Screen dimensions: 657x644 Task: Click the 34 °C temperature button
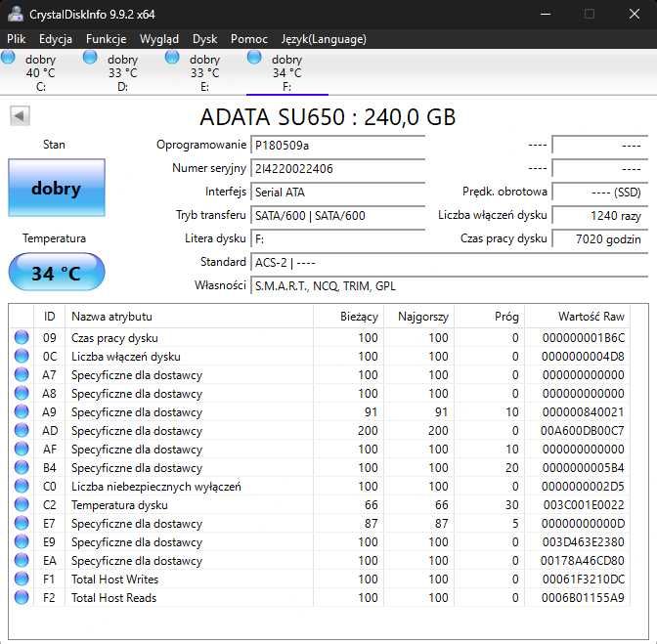click(57, 273)
